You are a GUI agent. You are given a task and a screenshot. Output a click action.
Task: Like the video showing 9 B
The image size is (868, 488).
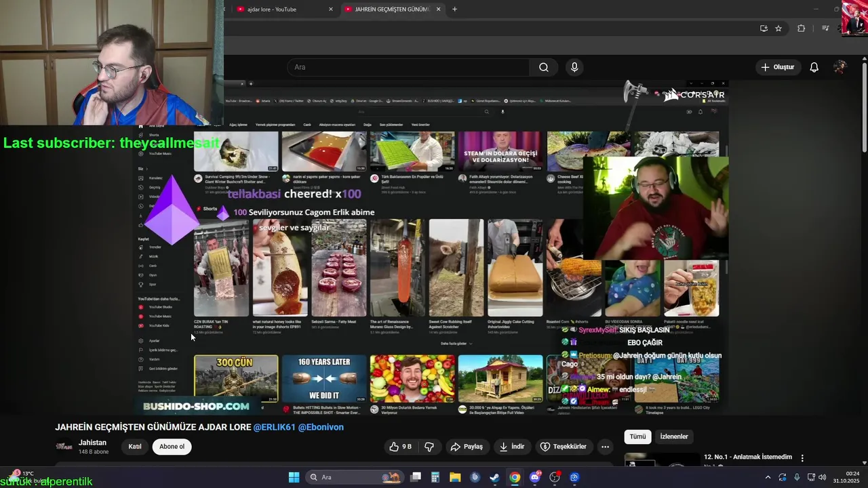coord(400,447)
